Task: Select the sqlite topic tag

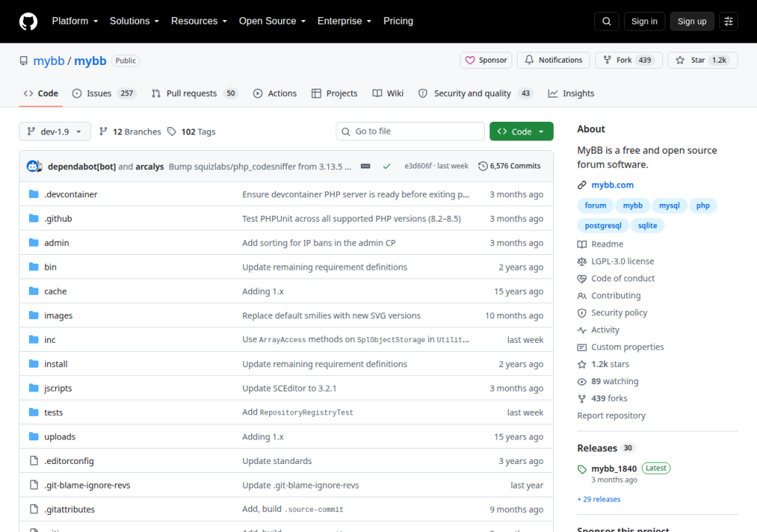Action: [x=648, y=225]
